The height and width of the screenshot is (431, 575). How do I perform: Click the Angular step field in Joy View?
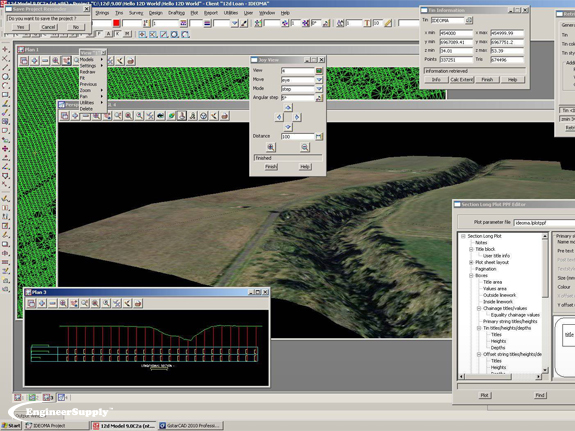coord(298,98)
